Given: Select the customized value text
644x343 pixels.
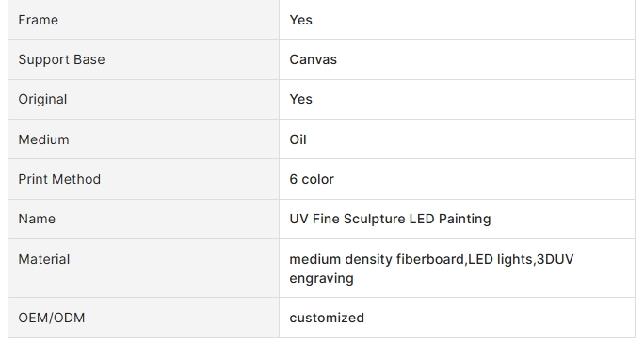Looking at the screenshot, I should pos(327,318).
